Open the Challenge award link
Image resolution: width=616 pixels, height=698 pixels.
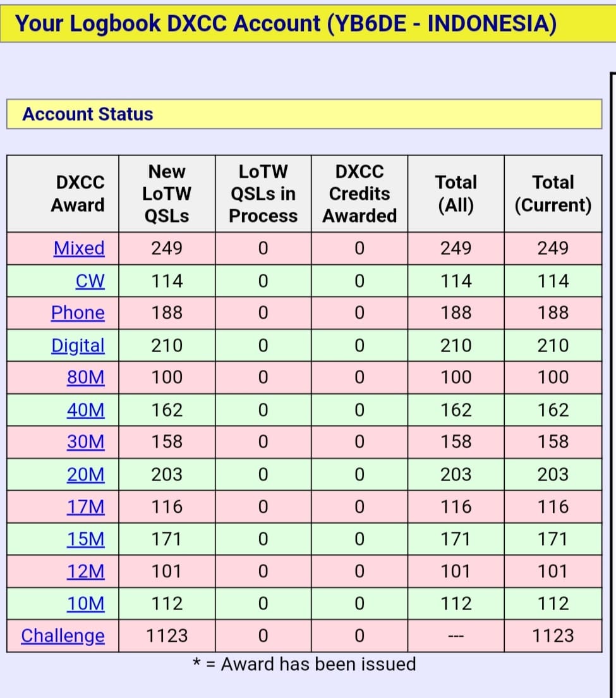(63, 635)
